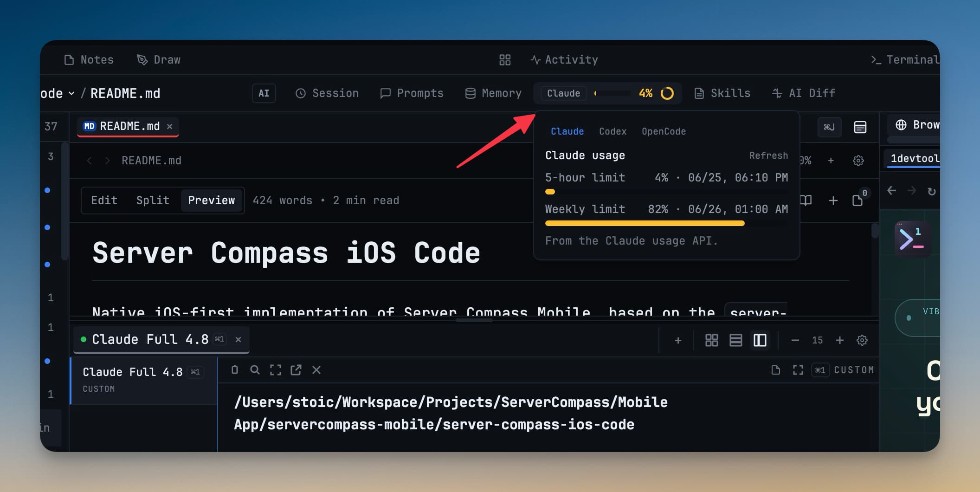Open the Terminal tab
Image resolution: width=980 pixels, height=492 pixels.
coord(905,60)
